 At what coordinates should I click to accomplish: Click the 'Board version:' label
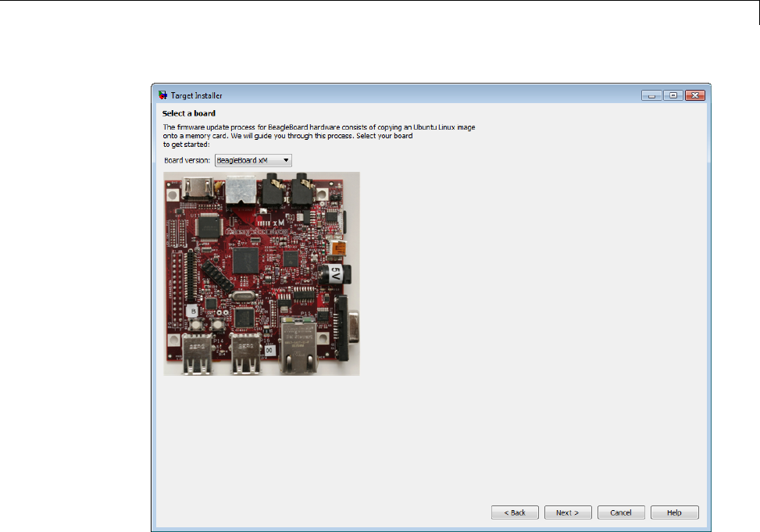187,160
